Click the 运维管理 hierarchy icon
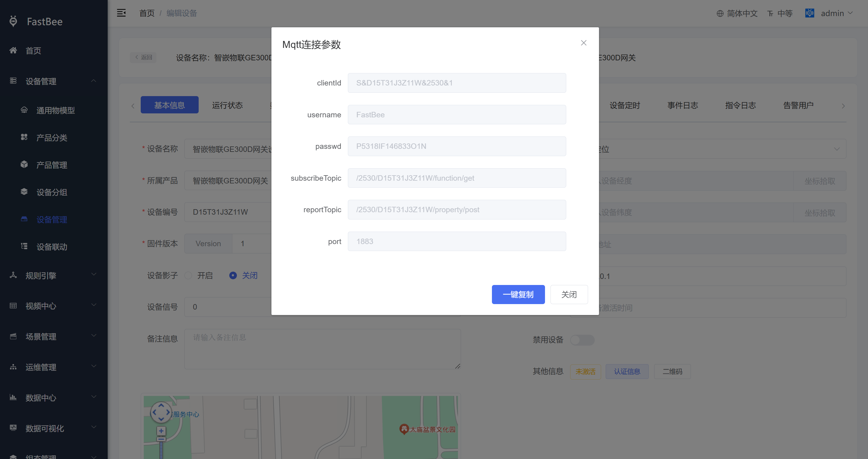 (13, 367)
